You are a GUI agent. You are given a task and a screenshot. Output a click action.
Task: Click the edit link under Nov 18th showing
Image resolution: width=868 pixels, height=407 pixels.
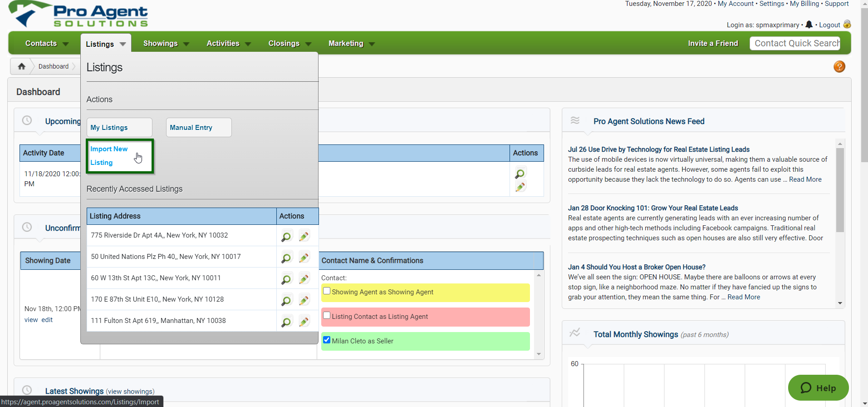pos(47,320)
